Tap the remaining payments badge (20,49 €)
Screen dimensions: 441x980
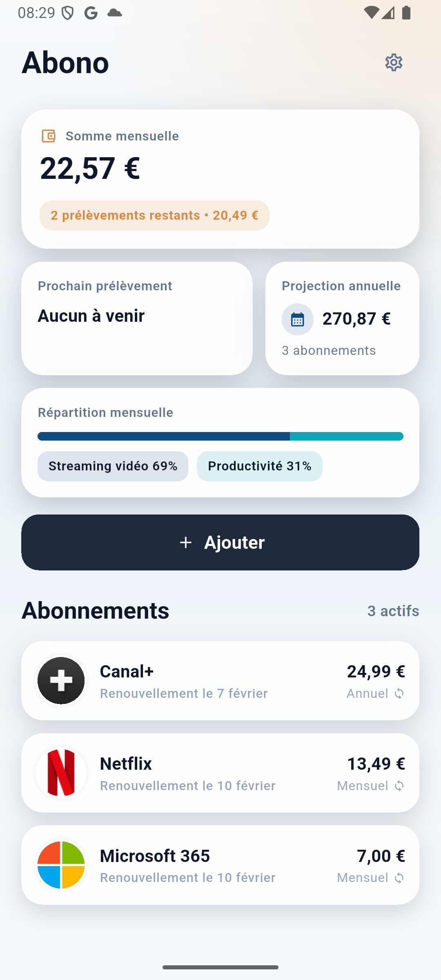click(x=154, y=215)
